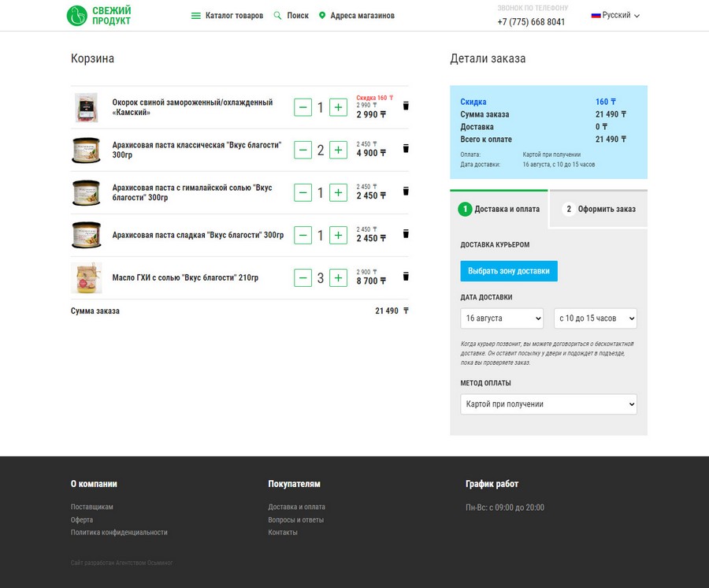The height and width of the screenshot is (588, 709).
Task: Click the Скидка 160 ₸ label
Action: click(374, 98)
